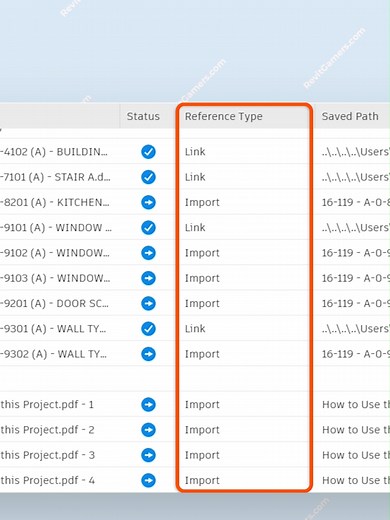Select the 9102 (A) - WINDOW name cell
The width and height of the screenshot is (390, 520).
pyautogui.click(x=55, y=253)
